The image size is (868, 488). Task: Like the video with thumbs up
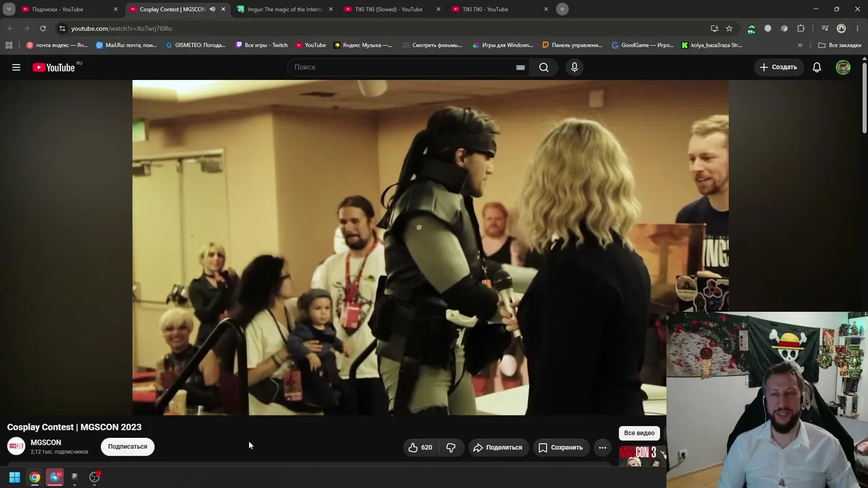tap(420, 447)
